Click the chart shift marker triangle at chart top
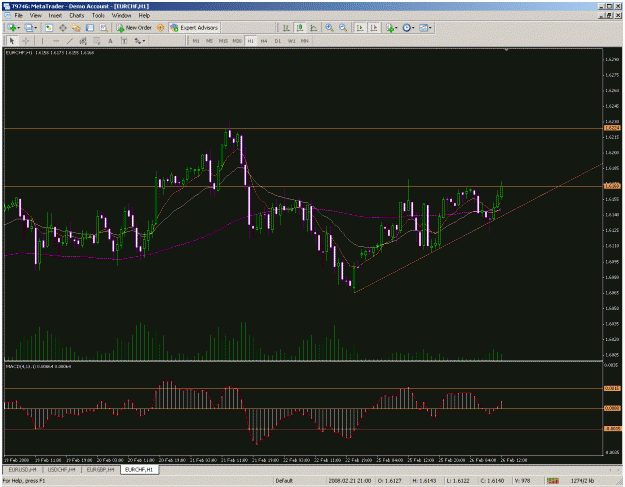This screenshot has height=487, width=625. (x=506, y=50)
